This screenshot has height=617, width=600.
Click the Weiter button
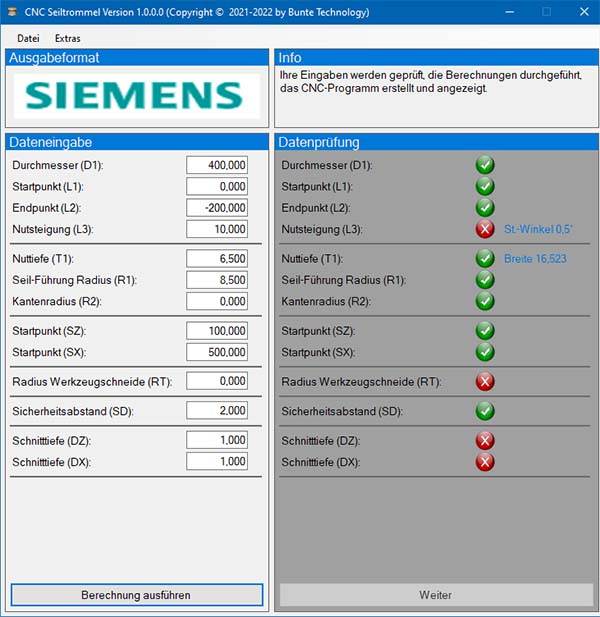436,595
